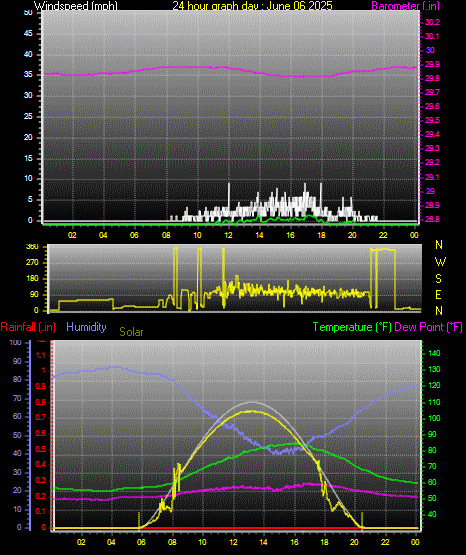Click the 30.2 barometer scale value
The width and height of the screenshot is (466, 555).
pos(432,22)
